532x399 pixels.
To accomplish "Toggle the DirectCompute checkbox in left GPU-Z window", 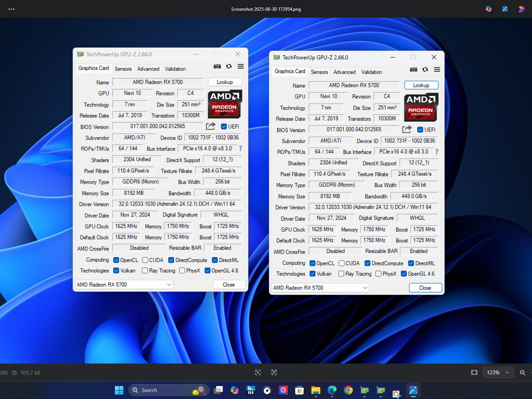I will tap(171, 260).
